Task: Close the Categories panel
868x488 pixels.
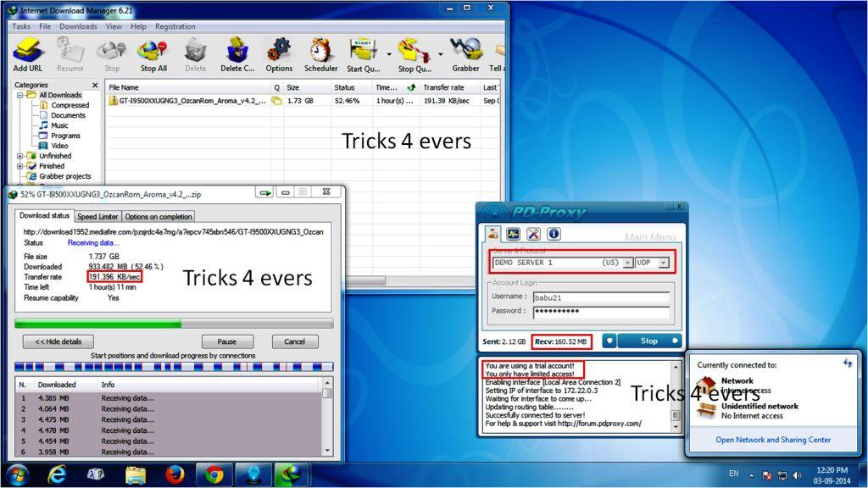Action: [x=95, y=85]
